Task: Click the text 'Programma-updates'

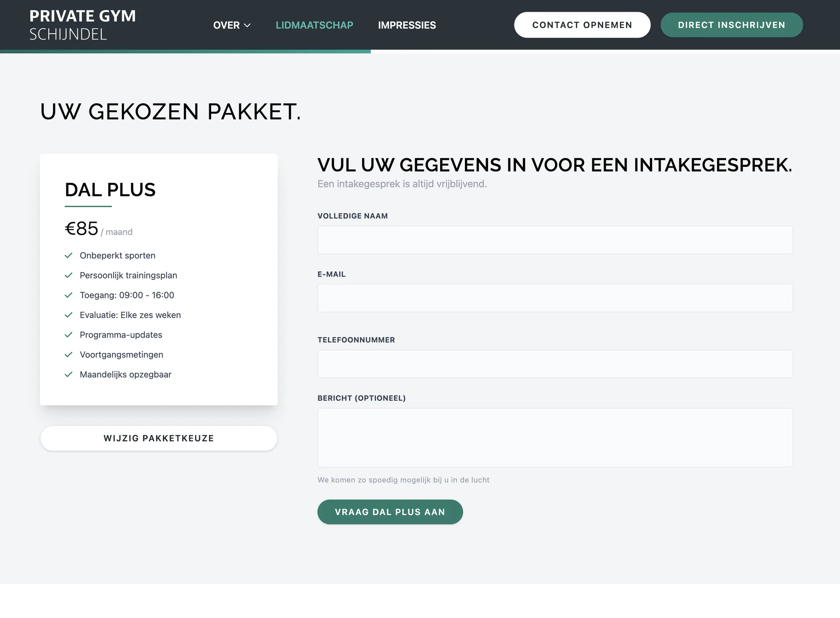Action: click(121, 335)
